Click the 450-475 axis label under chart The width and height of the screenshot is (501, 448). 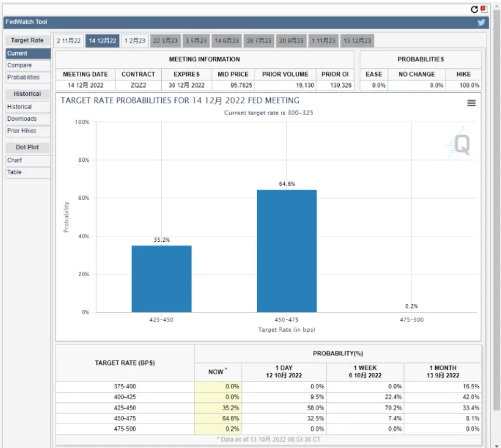coord(286,319)
